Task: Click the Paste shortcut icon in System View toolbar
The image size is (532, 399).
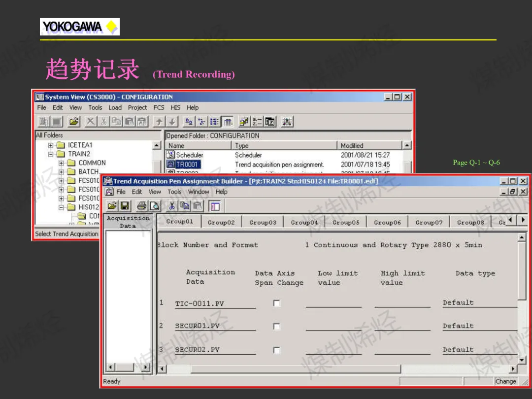Action: 142,122
